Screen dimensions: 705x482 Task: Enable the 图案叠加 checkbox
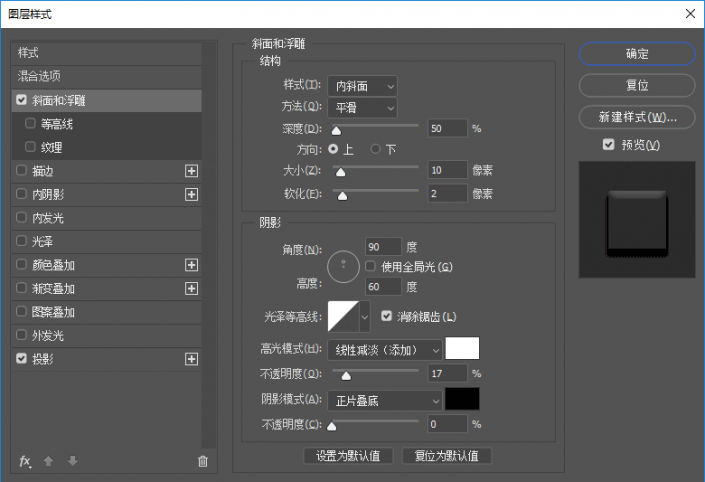point(21,311)
